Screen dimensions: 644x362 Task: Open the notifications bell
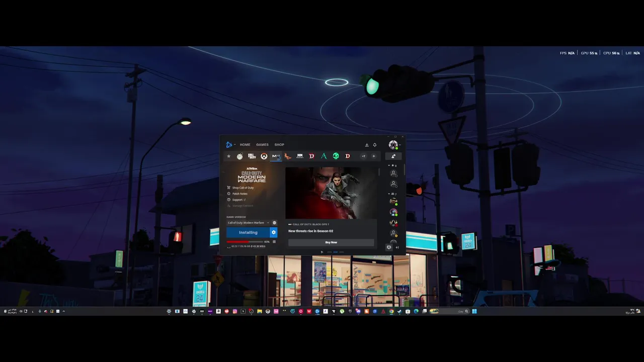pos(375,145)
